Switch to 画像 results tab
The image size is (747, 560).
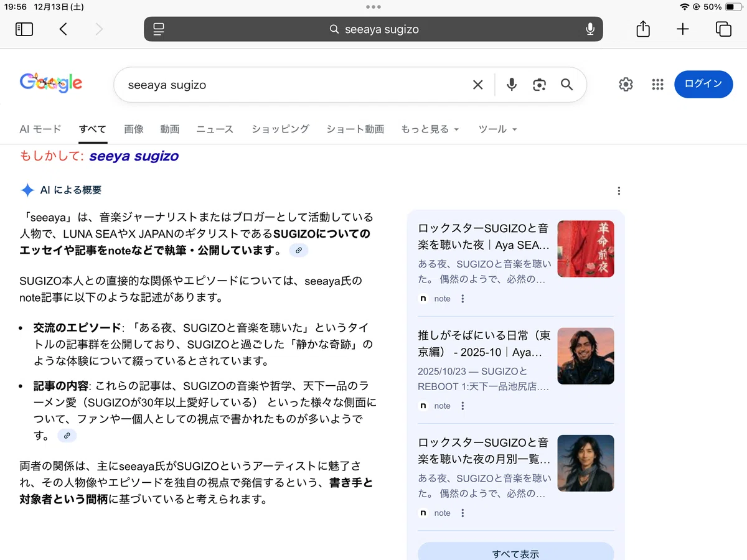coord(134,129)
